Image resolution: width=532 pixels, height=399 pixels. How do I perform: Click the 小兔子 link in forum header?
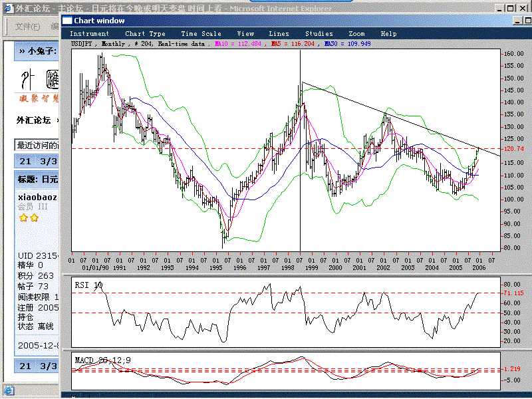(42, 51)
